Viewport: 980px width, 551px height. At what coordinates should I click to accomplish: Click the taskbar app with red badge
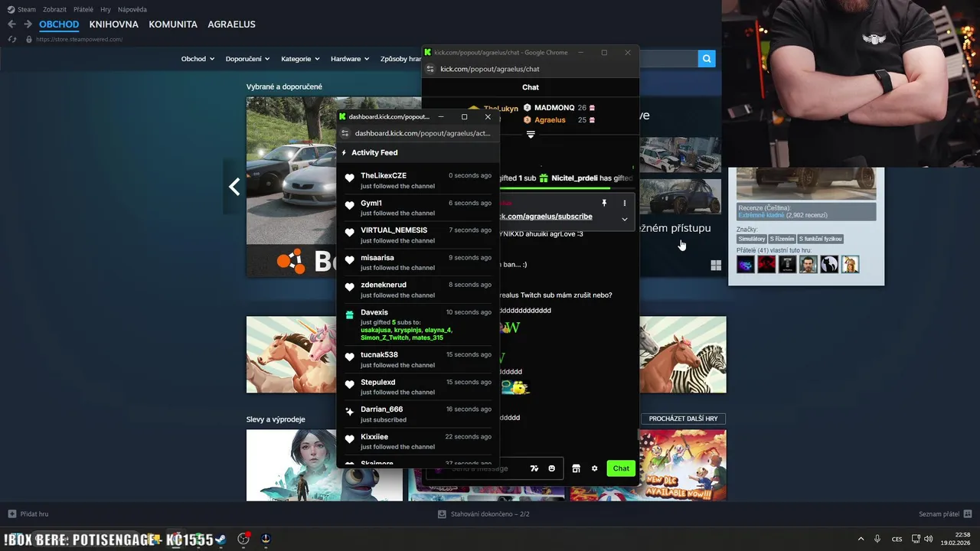(x=243, y=539)
